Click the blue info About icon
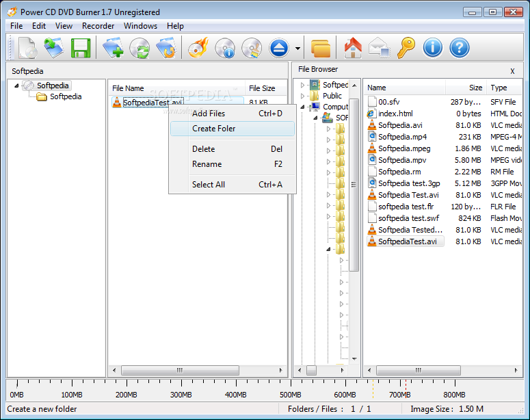Screen dimensions: 530x420 pos(433,48)
